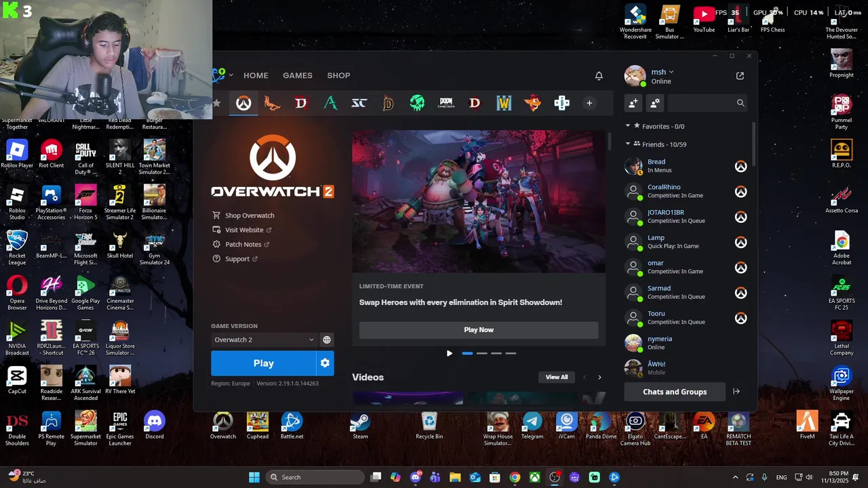Image resolution: width=868 pixels, height=488 pixels.
Task: Click the Spirit Showdown event banner image
Action: click(479, 201)
